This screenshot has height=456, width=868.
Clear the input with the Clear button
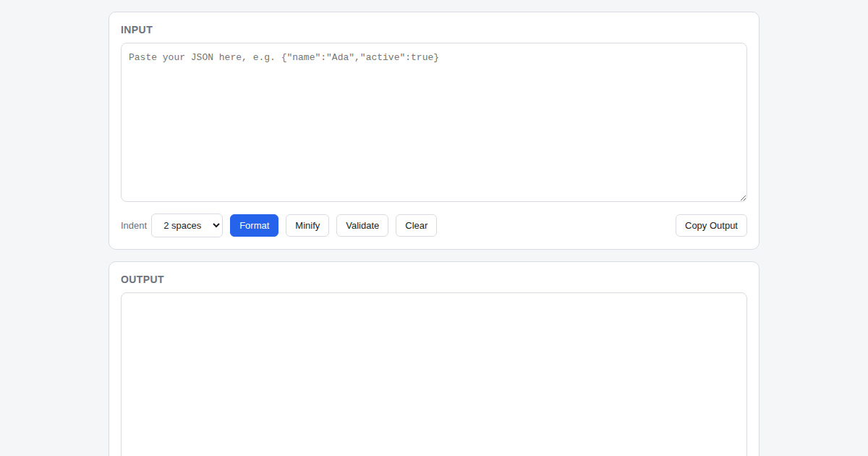[x=416, y=225]
